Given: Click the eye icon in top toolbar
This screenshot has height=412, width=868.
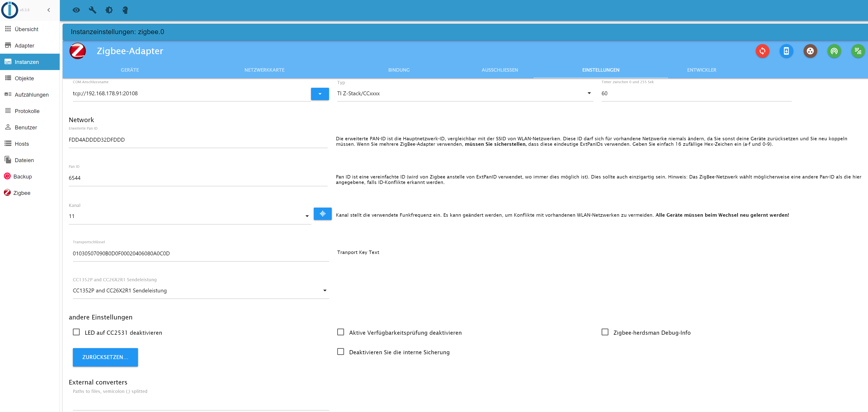Looking at the screenshot, I should (x=76, y=10).
